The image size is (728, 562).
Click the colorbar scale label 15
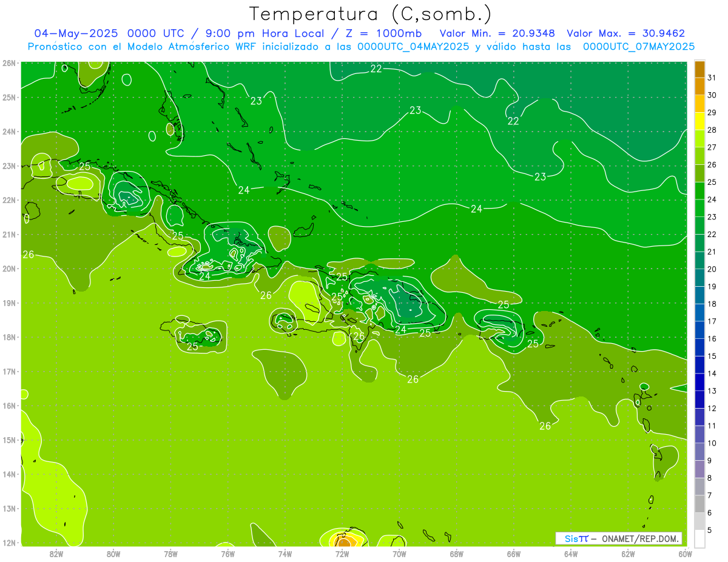(x=712, y=356)
